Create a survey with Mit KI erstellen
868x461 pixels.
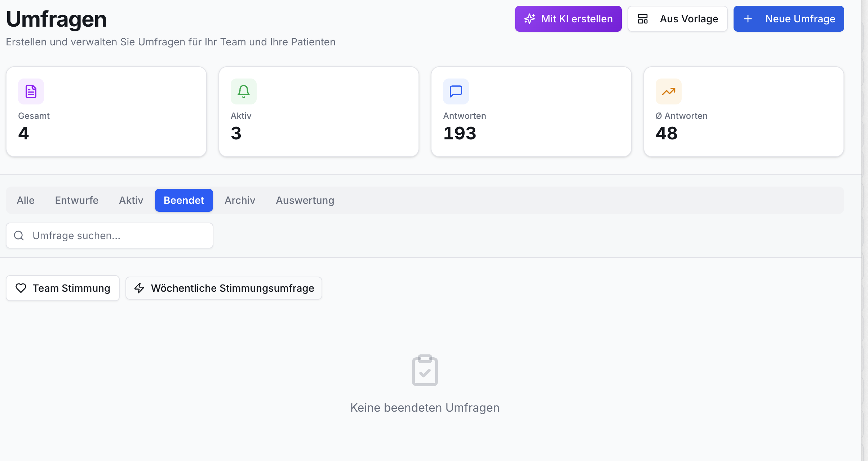(x=568, y=19)
